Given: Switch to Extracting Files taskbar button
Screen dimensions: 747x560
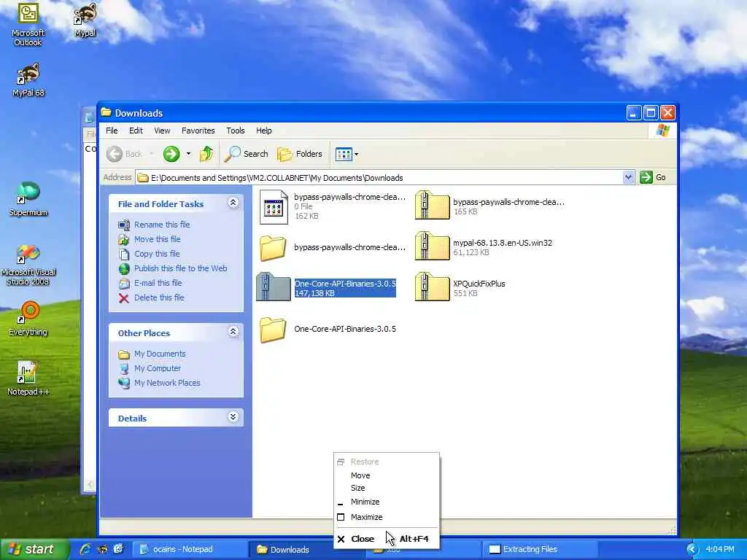Looking at the screenshot, I should [x=541, y=550].
